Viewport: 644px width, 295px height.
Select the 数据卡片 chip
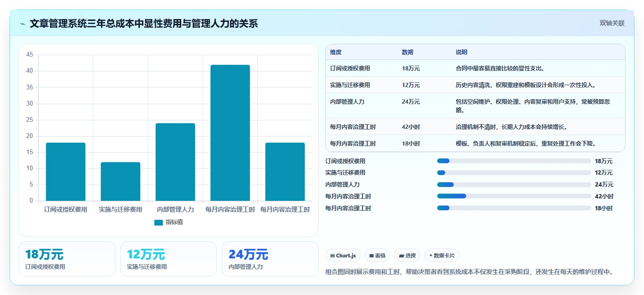pyautogui.click(x=442, y=256)
